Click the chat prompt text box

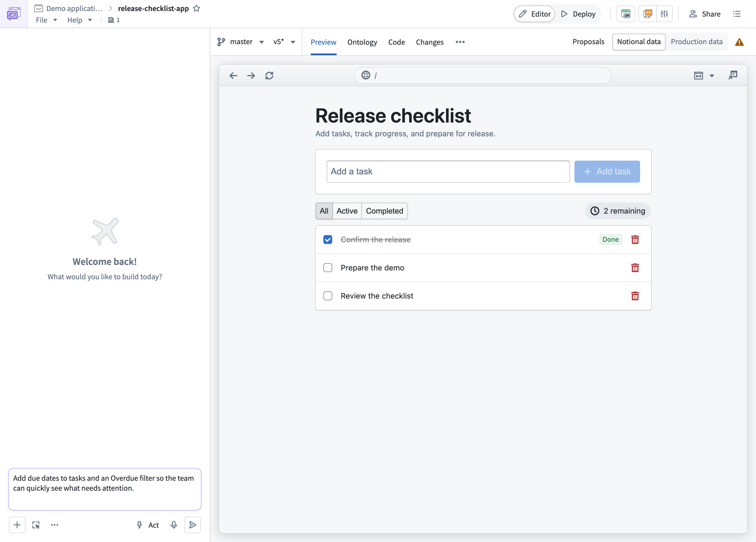tap(105, 489)
